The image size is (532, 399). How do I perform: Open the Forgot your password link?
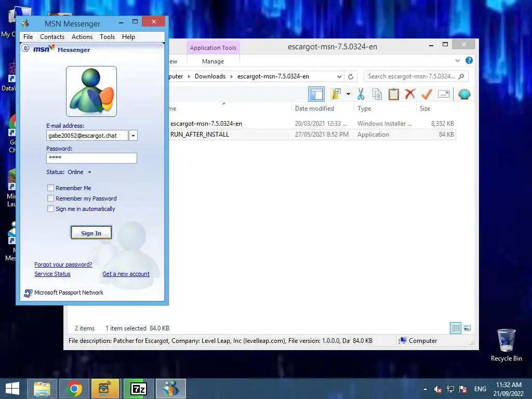pyautogui.click(x=63, y=264)
